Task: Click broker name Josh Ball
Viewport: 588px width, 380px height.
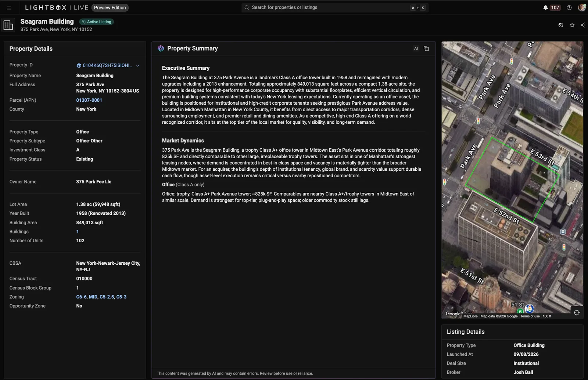Action: [x=523, y=372]
